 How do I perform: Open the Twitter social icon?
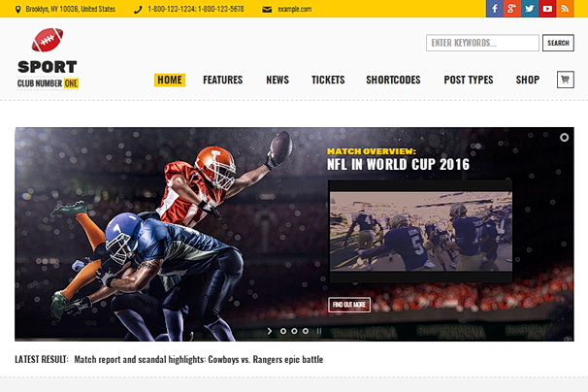pos(530,9)
